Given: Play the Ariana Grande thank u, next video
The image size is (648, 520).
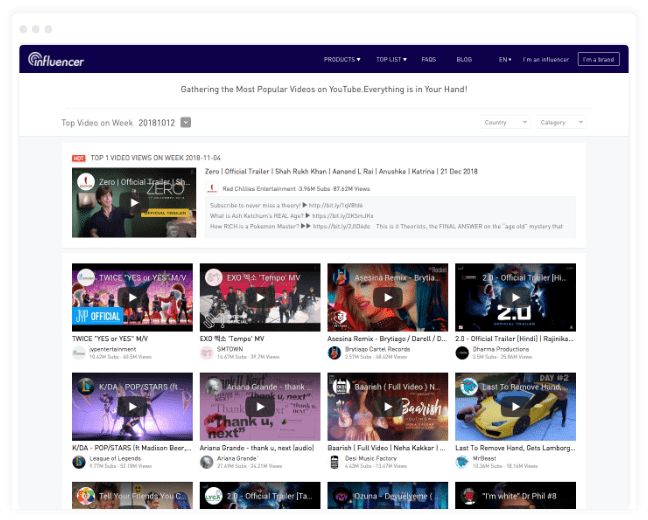Looking at the screenshot, I should [x=260, y=406].
